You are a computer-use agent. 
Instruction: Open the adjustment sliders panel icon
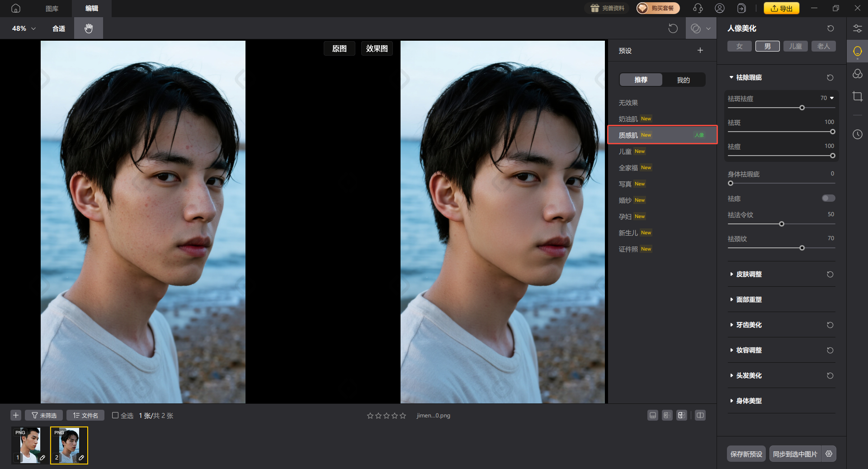[857, 28]
